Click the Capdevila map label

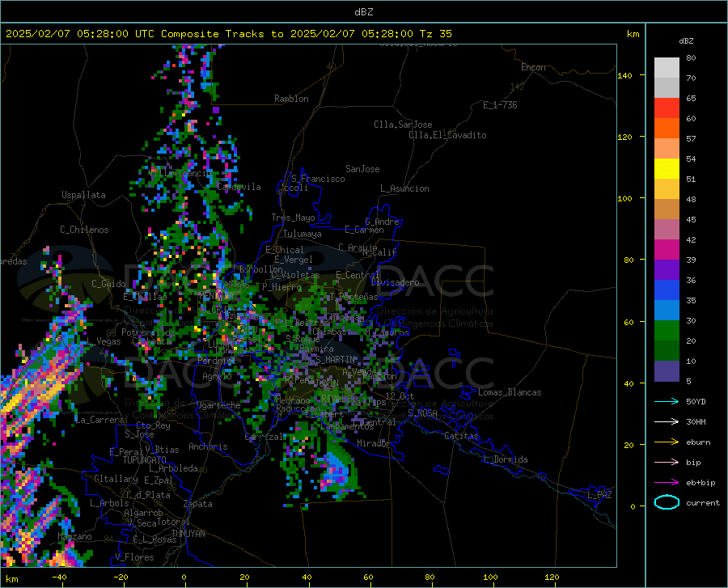click(239, 187)
